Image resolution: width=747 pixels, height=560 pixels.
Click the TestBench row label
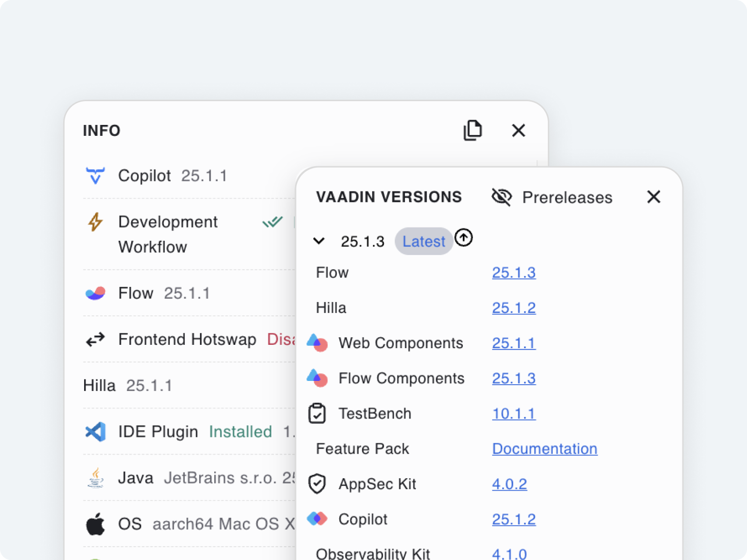pyautogui.click(x=375, y=413)
